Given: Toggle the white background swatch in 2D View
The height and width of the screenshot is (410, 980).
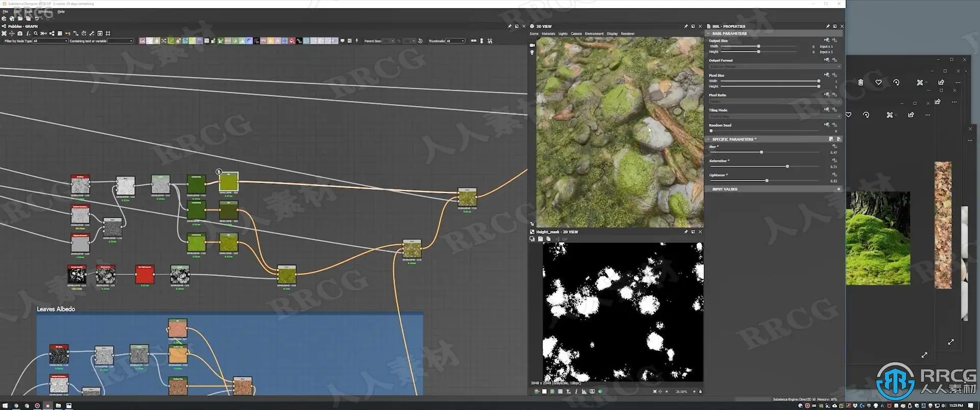Looking at the screenshot, I should click(x=544, y=392).
